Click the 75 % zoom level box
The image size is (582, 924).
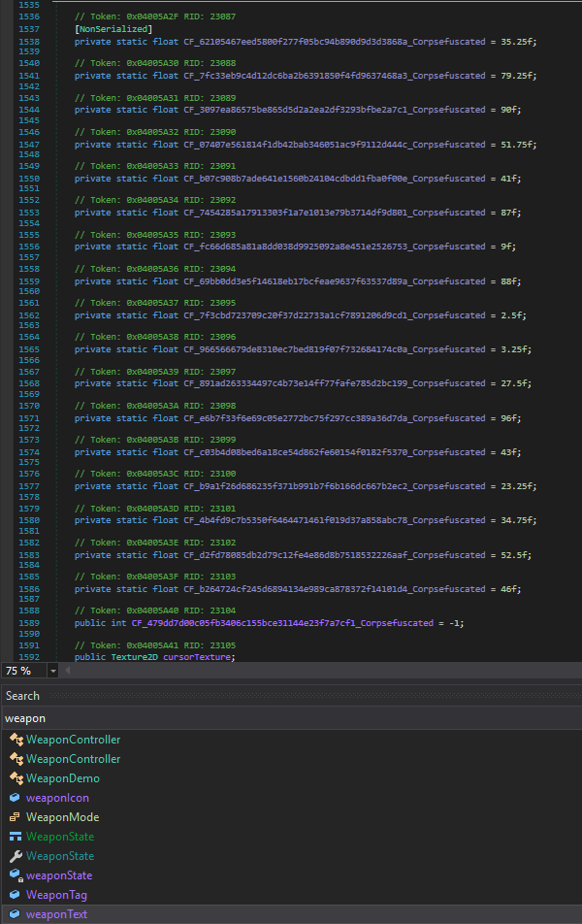point(25,671)
